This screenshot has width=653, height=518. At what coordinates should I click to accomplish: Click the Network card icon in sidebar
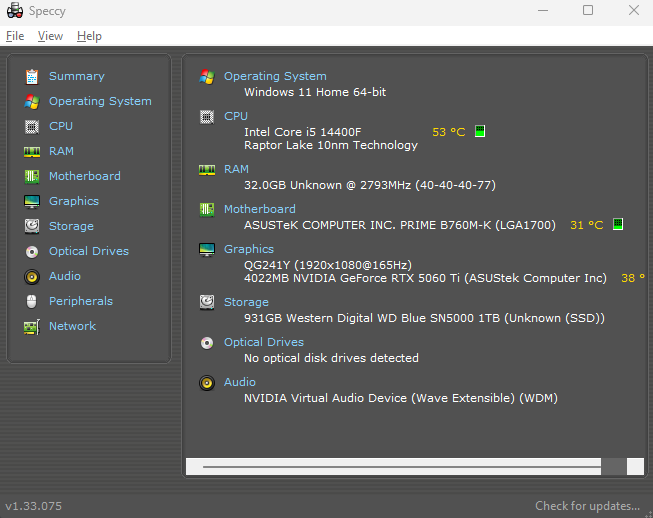pyautogui.click(x=32, y=327)
